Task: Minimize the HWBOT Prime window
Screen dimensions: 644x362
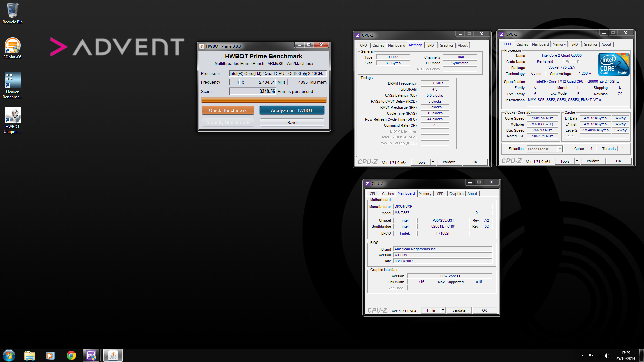Action: pyautogui.click(x=299, y=45)
